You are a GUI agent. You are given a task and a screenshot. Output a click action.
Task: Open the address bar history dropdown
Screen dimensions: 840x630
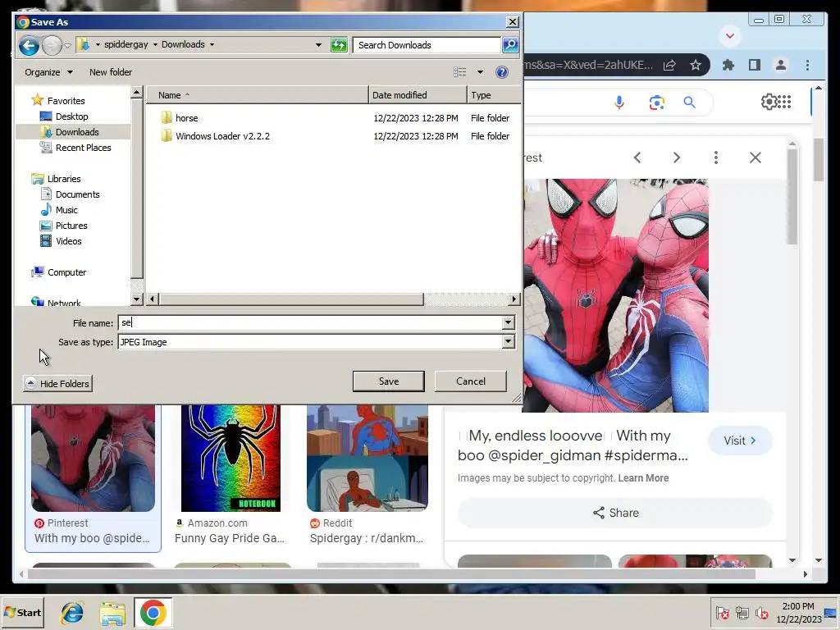(318, 45)
